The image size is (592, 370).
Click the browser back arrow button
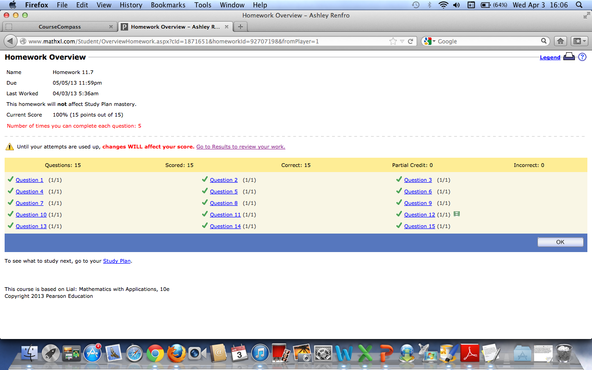[11, 41]
